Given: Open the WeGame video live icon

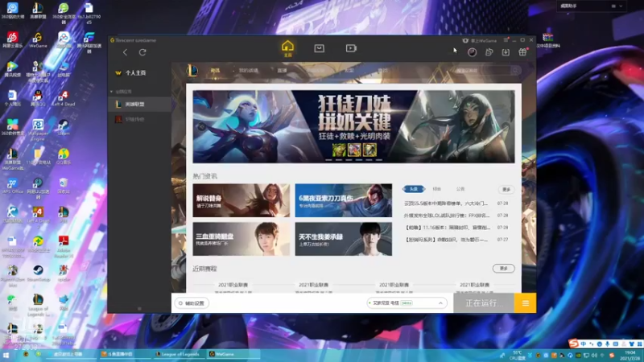Looking at the screenshot, I should click(x=351, y=48).
